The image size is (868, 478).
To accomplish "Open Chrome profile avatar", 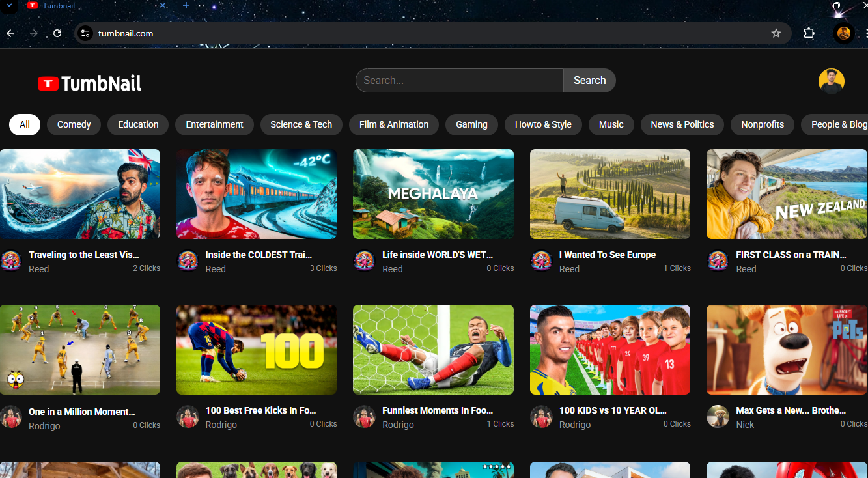I will coord(843,33).
